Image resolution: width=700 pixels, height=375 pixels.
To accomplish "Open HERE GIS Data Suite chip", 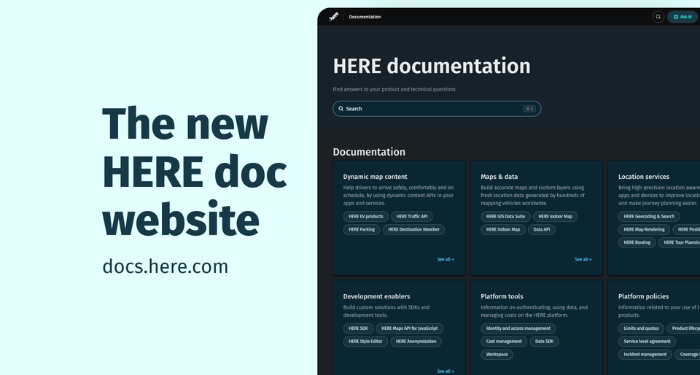I will (x=505, y=217).
